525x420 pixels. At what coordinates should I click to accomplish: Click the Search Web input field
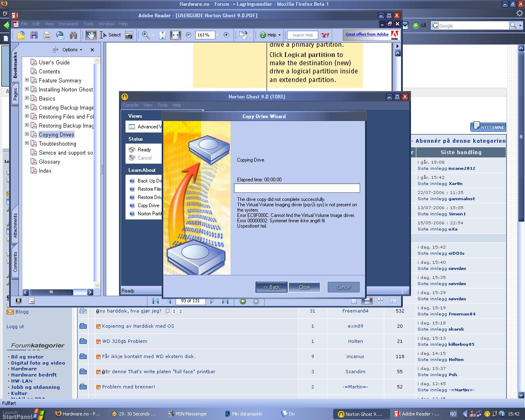point(303,35)
